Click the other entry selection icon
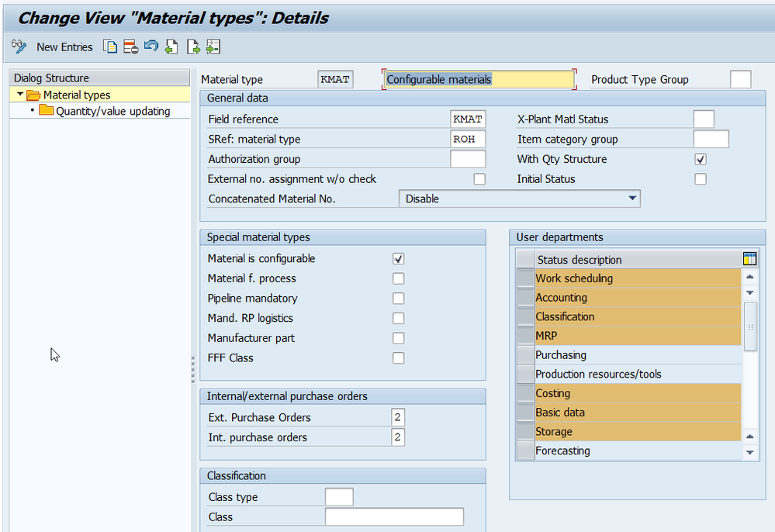This screenshot has width=775, height=532. (213, 47)
